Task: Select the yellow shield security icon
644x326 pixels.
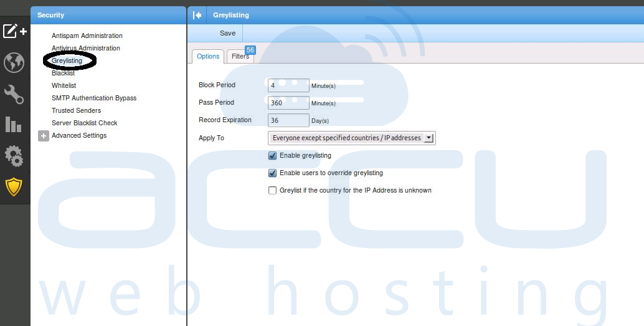Action: (14, 187)
